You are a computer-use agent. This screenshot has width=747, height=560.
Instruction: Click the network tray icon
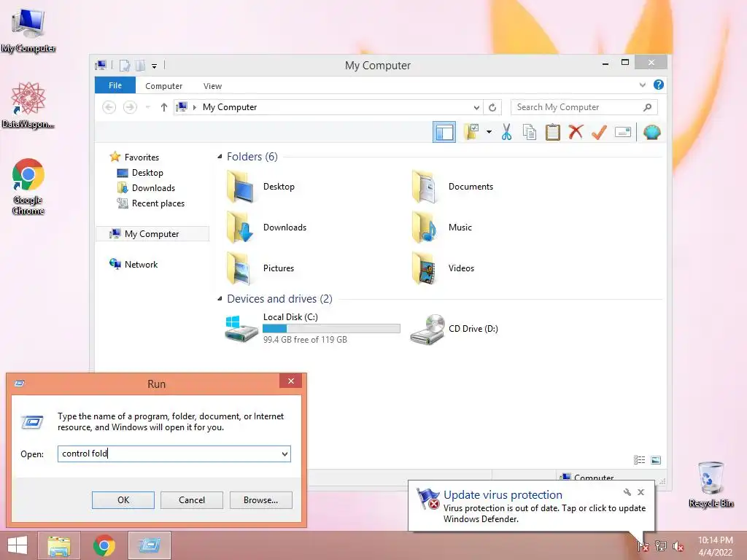click(x=661, y=546)
